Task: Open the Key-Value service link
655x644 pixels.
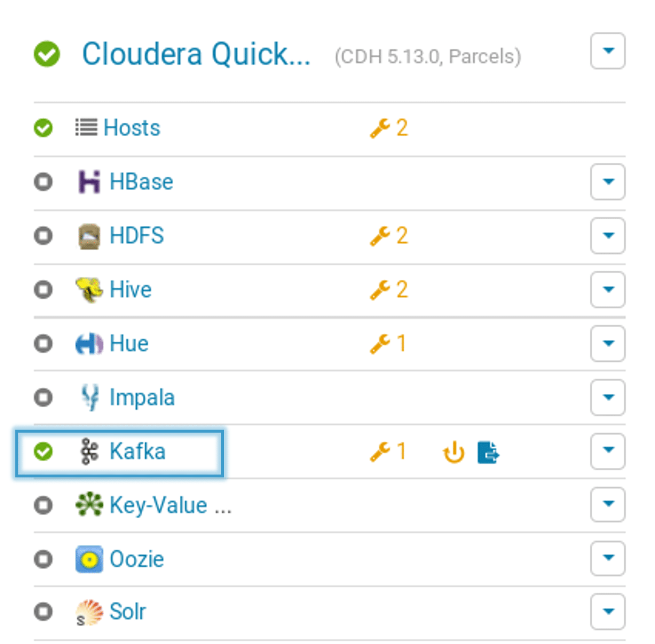Action: click(x=170, y=505)
